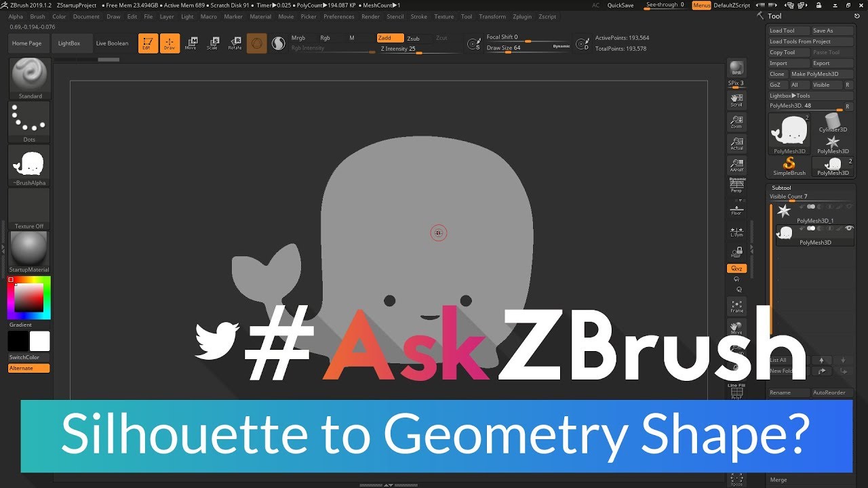Open LightBox browser
868x488 pixels.
69,43
